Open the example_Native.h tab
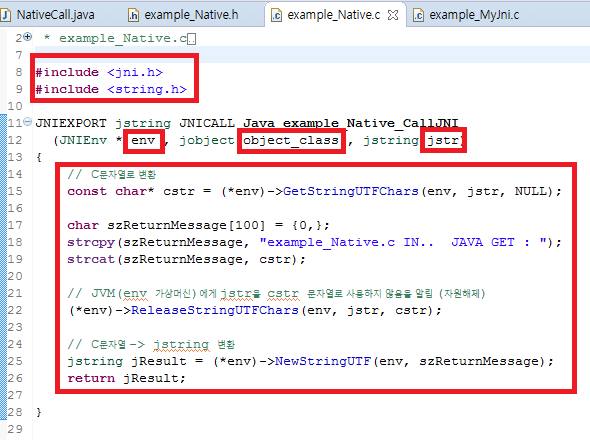The image size is (590, 440). tap(191, 15)
